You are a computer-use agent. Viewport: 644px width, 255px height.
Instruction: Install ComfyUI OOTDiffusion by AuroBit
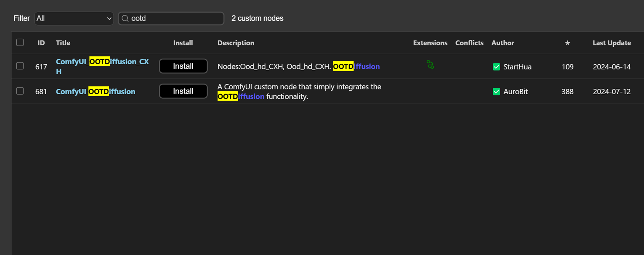click(183, 91)
